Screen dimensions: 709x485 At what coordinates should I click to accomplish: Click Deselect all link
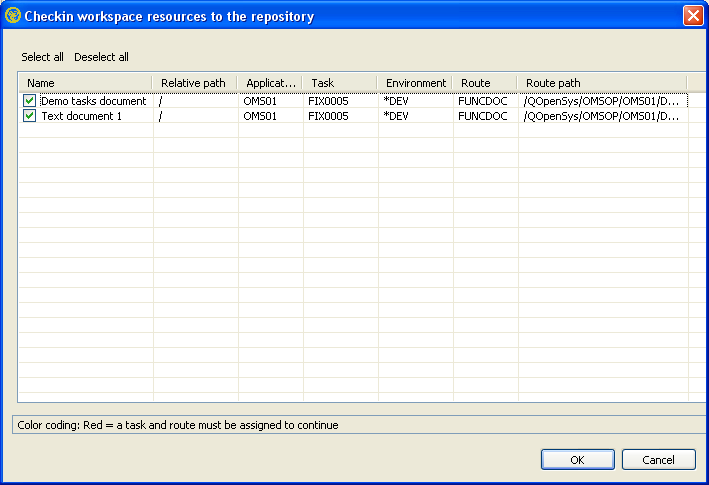(x=101, y=57)
